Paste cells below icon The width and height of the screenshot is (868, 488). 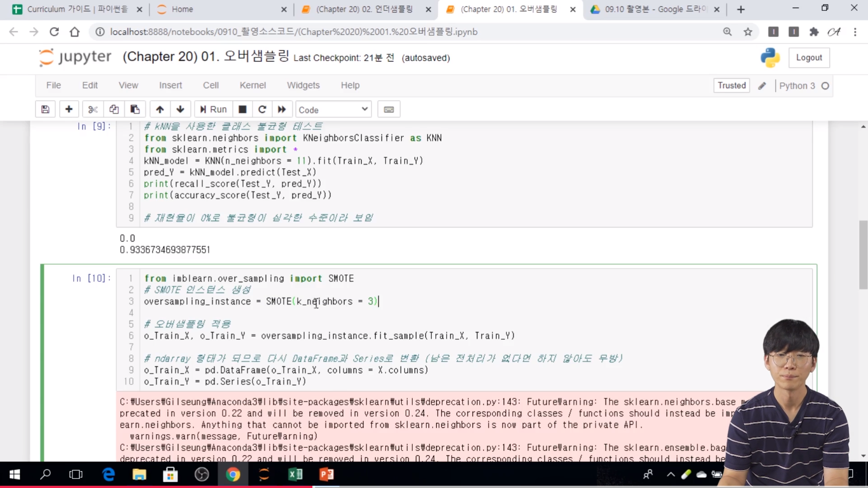pos(135,109)
